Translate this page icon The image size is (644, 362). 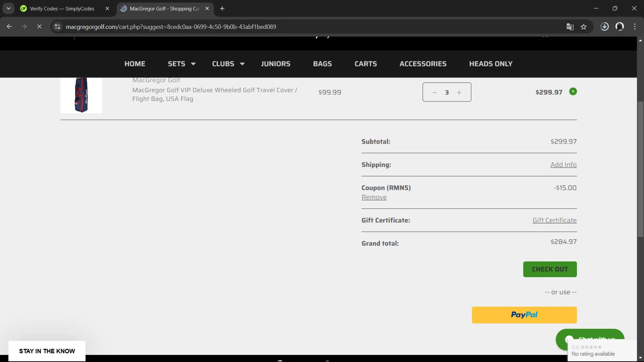570,27
